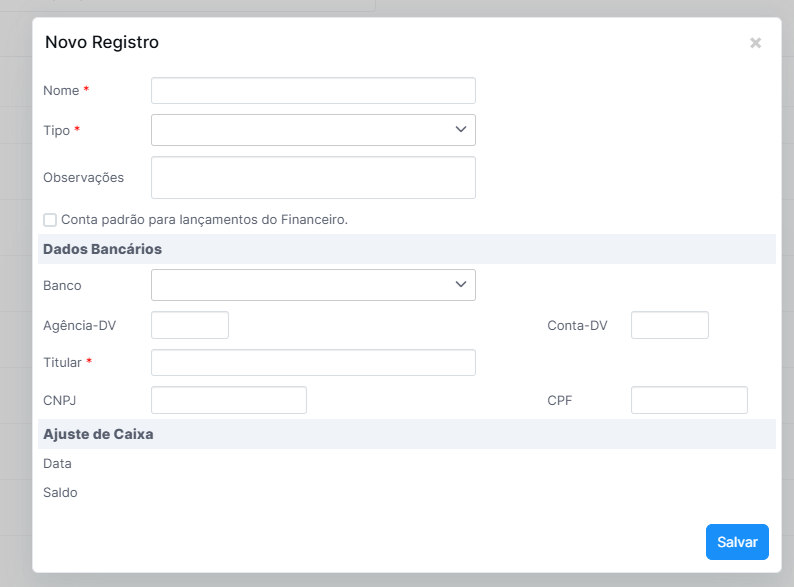Screen dimensions: 794x587
Task: Enable Conta padrão para lançamentos checkbox
Action: click(x=50, y=220)
